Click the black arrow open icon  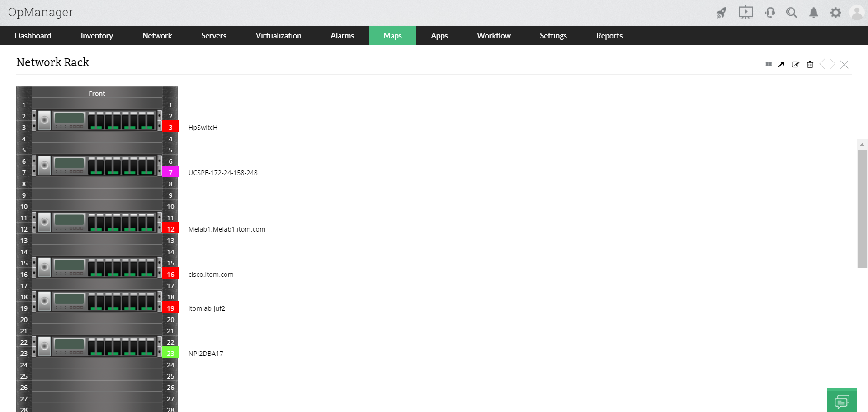pyautogui.click(x=781, y=64)
